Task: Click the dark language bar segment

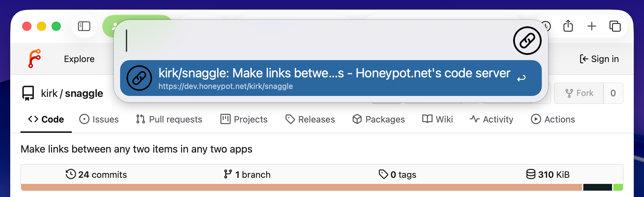Action: click(597, 187)
